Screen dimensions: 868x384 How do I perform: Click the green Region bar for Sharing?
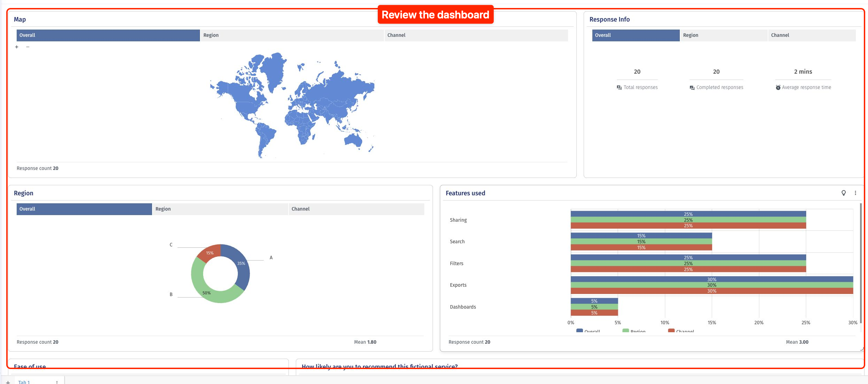click(688, 220)
